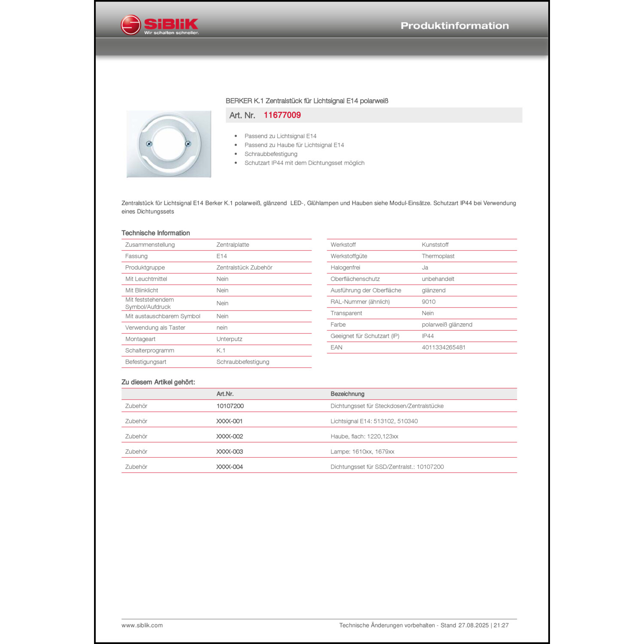Viewport: 644px width, 644px height.
Task: Click the Bezeichnung column header
Action: click(347, 394)
